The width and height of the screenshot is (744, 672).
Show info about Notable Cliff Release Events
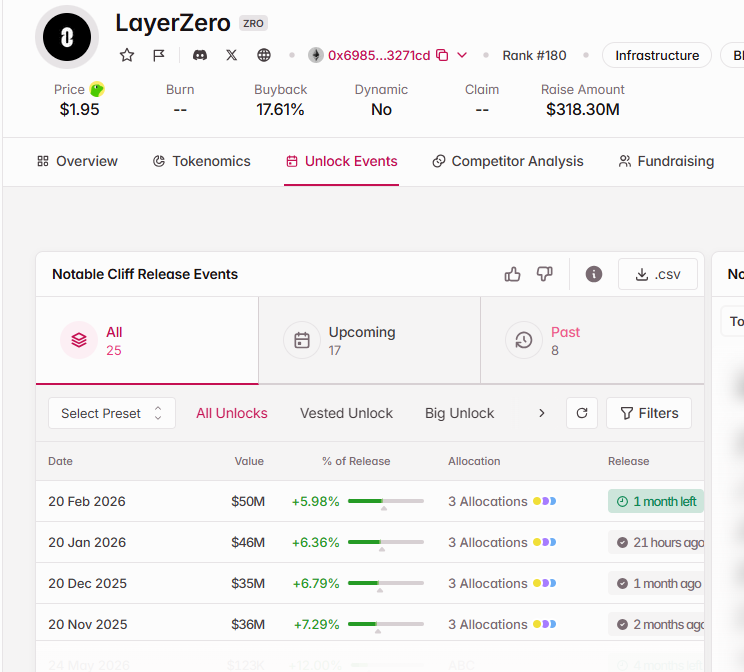point(594,274)
